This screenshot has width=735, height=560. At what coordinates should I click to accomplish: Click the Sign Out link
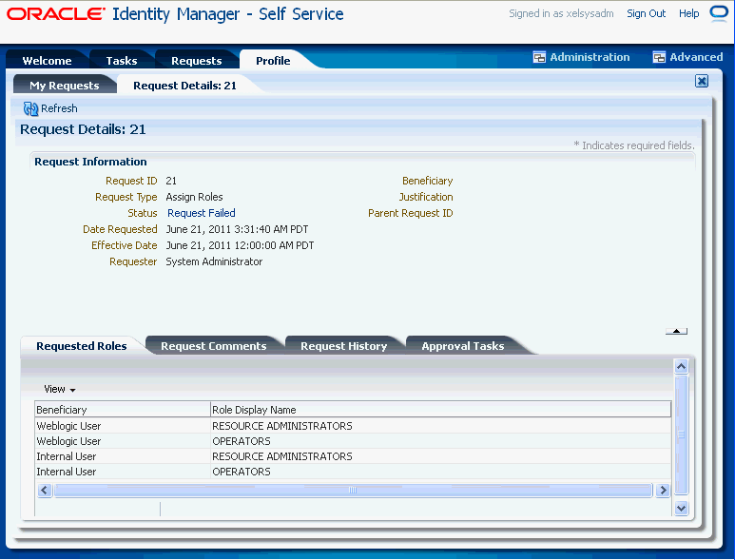646,13
